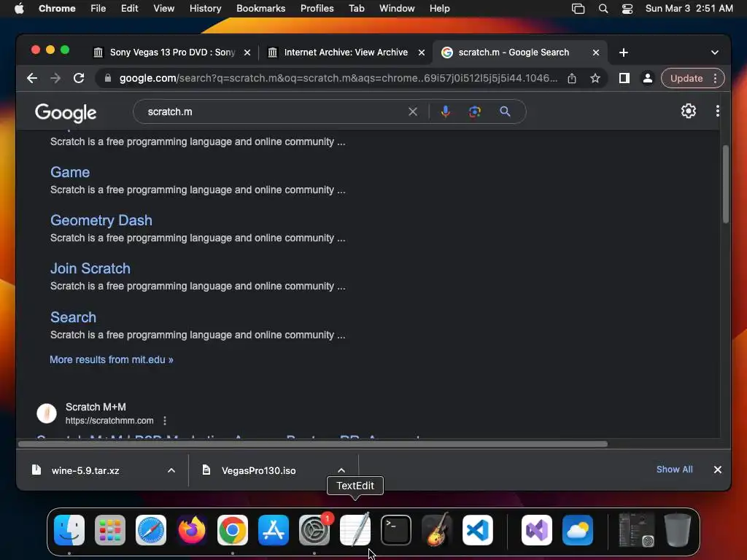The height and width of the screenshot is (560, 747).
Task: Search by image with Google Lens
Action: (x=474, y=112)
